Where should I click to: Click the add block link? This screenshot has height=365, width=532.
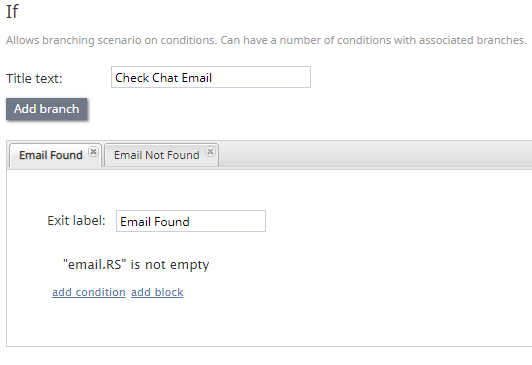pos(157,292)
